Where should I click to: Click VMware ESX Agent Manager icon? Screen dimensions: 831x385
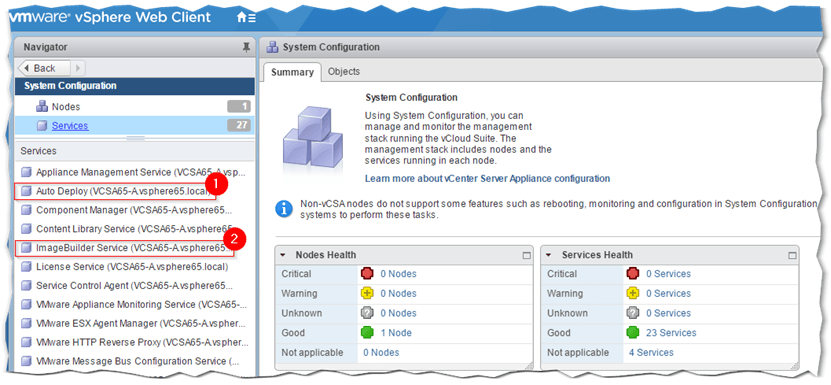click(26, 323)
